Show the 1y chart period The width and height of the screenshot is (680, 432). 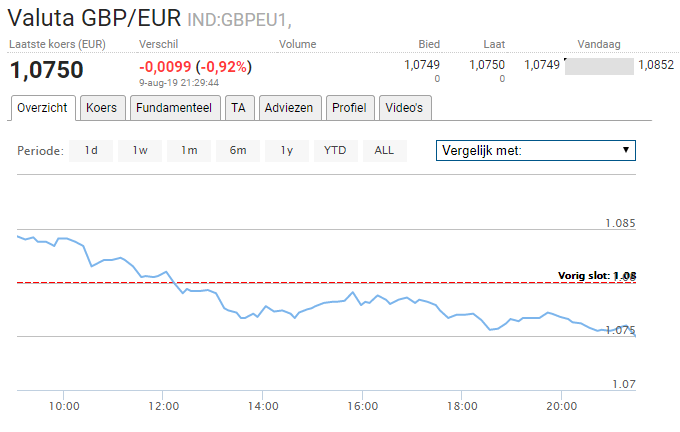click(287, 151)
